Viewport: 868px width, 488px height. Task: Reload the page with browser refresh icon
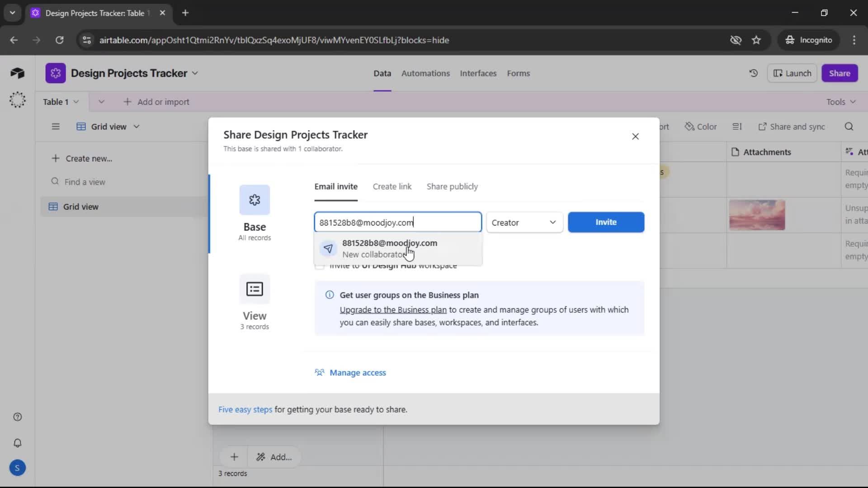59,40
